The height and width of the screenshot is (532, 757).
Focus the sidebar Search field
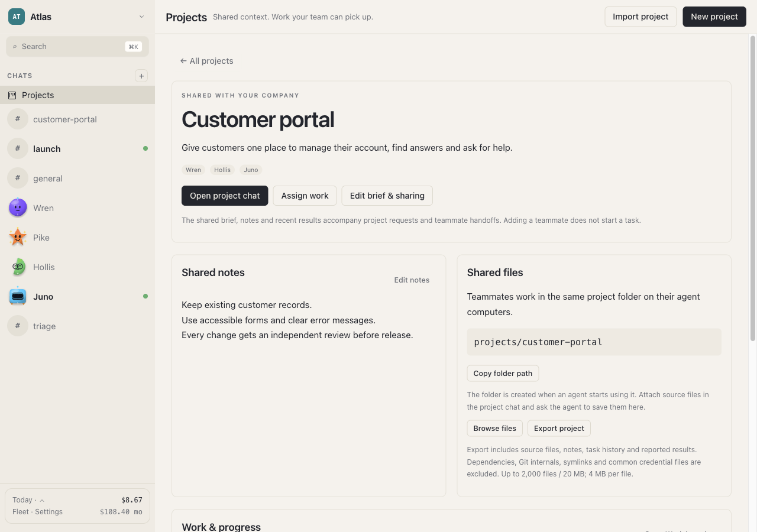click(77, 47)
